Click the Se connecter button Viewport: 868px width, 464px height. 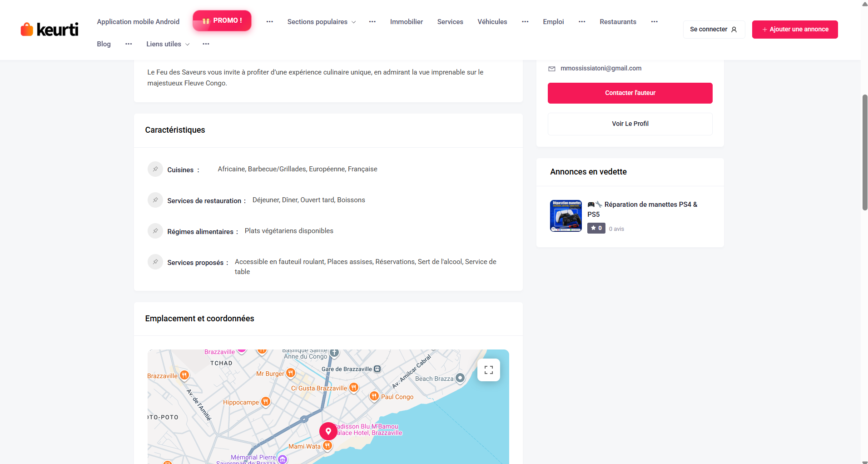tap(714, 30)
